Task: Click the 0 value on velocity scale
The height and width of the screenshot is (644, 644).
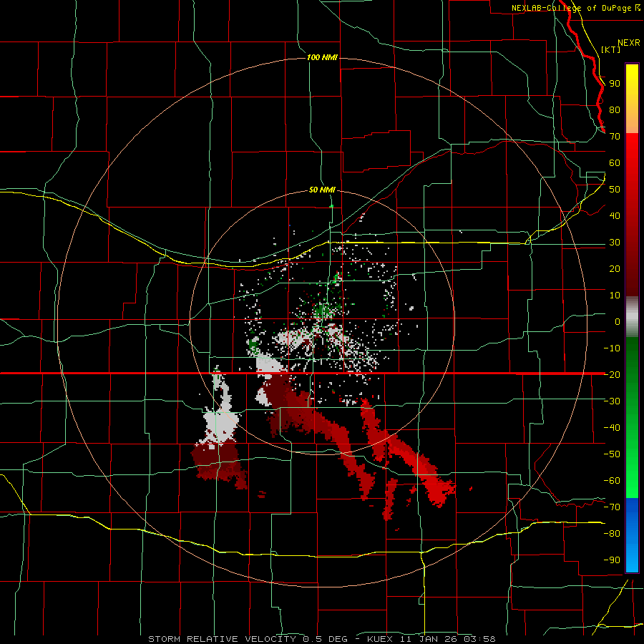Action: [618, 321]
